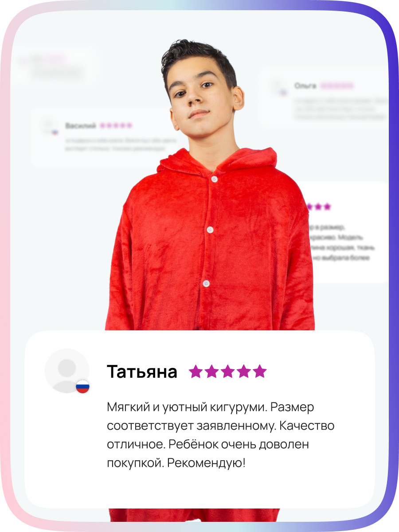
Task: Click Татьяна's gray avatar placeholder
Action: click(67, 371)
